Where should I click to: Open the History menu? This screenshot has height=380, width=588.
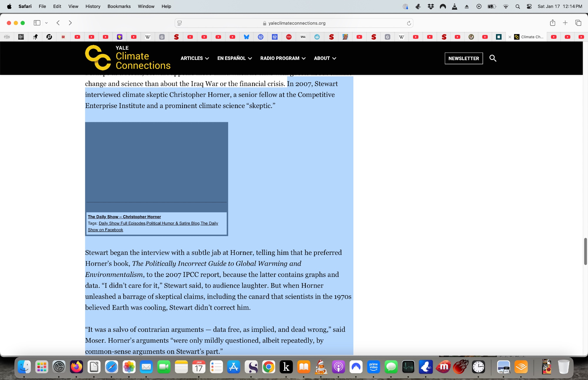click(x=93, y=6)
